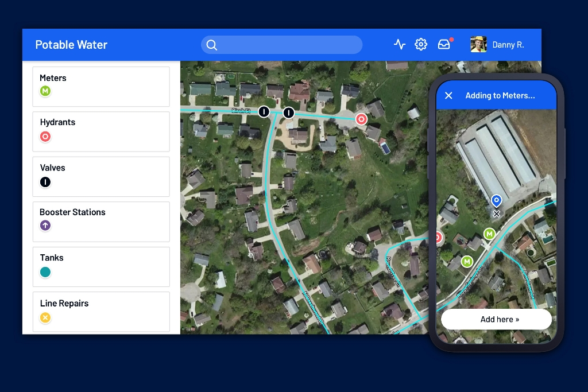This screenshot has height=392, width=588.
Task: Click the Booster Stations arrow icon
Action: point(45,225)
